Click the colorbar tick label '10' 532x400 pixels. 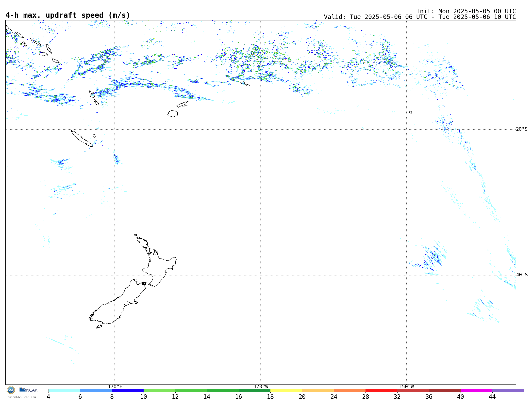pos(144,397)
